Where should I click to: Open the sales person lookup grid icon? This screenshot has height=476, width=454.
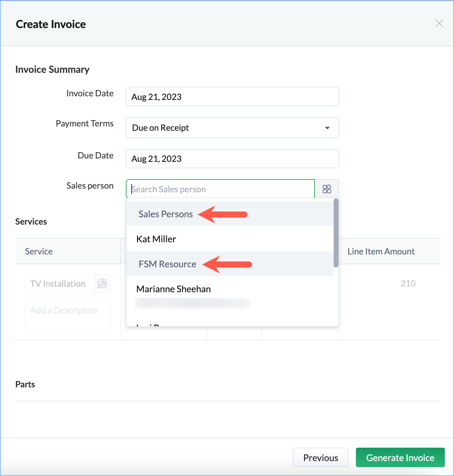327,189
